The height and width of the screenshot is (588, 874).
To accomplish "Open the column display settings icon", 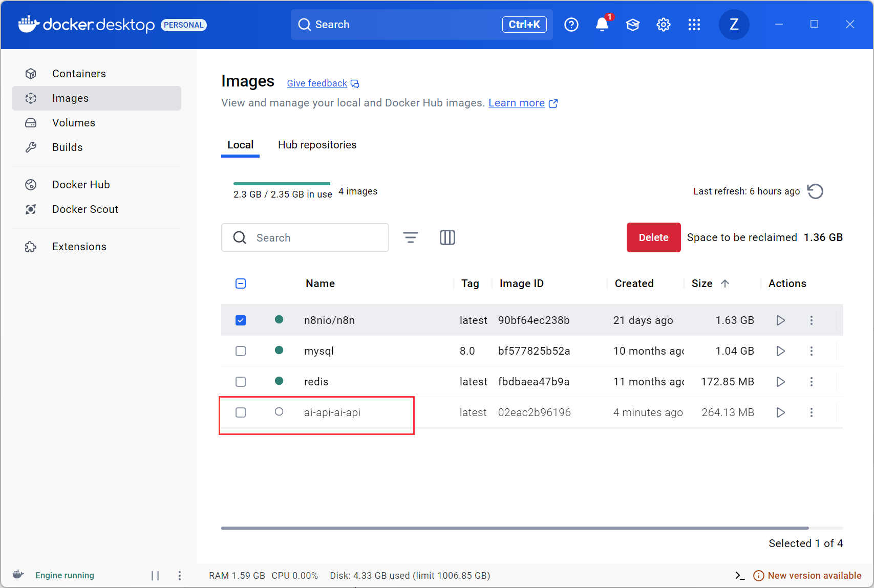I will [x=447, y=237].
